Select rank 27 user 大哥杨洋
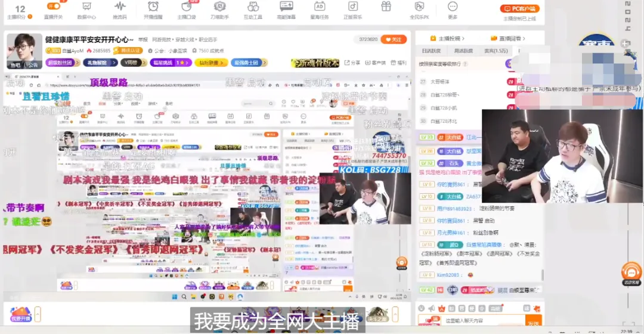This screenshot has width=644, height=334. [x=440, y=82]
